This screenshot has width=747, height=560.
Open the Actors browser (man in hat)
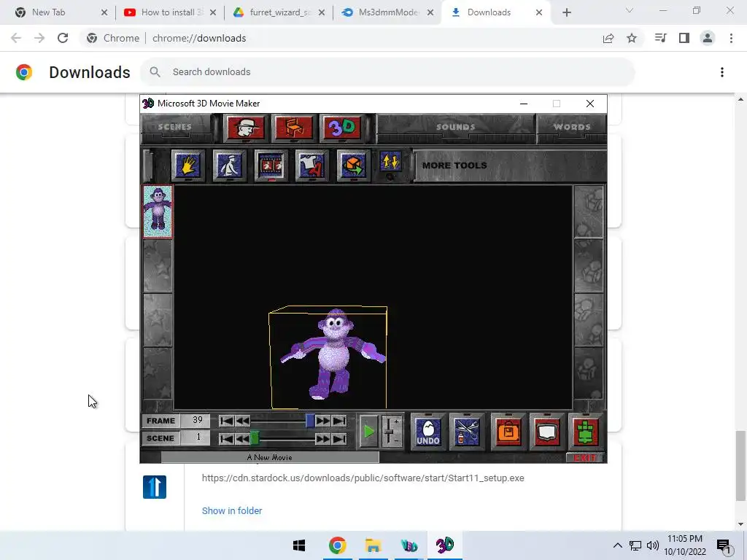click(245, 128)
